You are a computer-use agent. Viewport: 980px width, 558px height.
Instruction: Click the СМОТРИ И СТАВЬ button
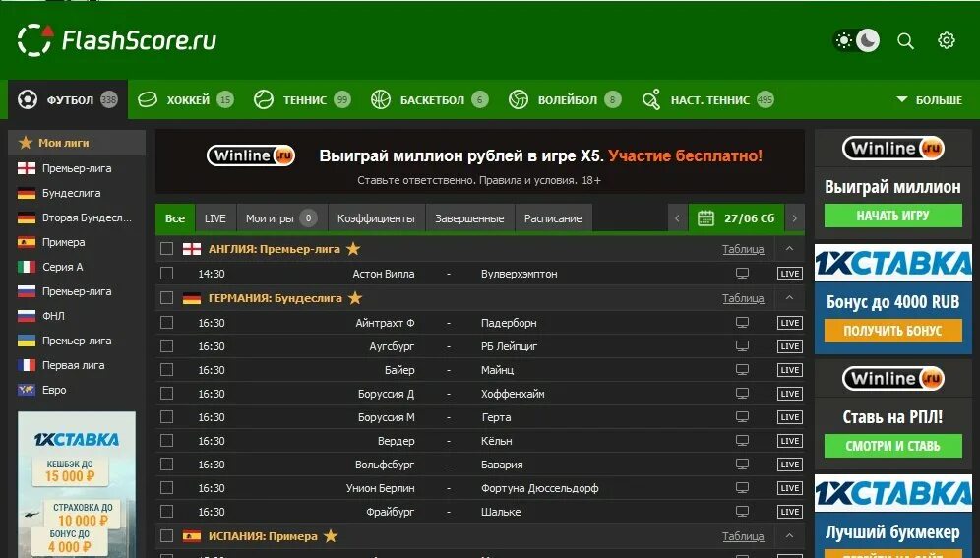click(893, 446)
